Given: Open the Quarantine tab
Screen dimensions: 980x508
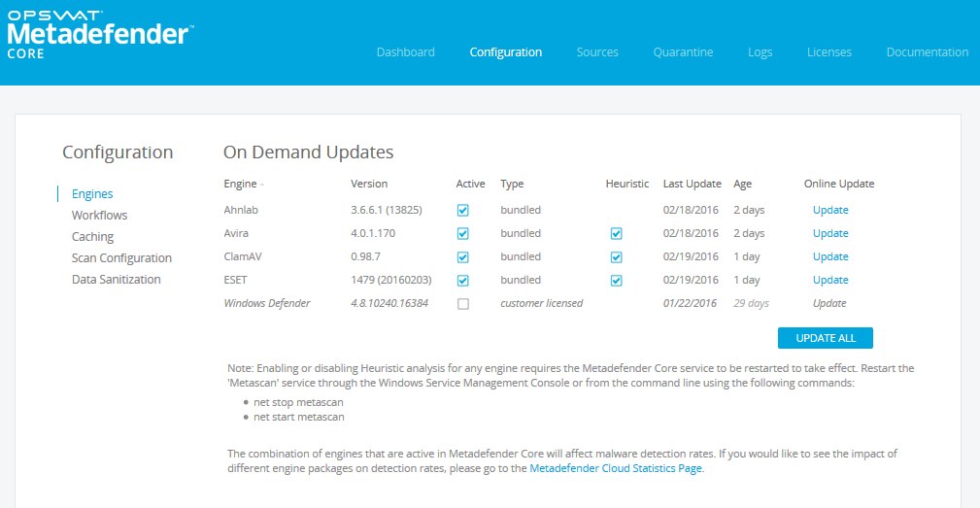Looking at the screenshot, I should tap(683, 51).
